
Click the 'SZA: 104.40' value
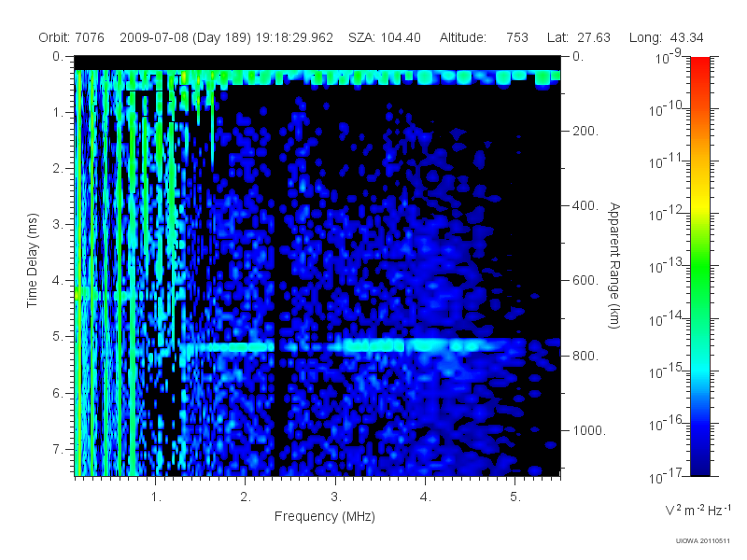tap(385, 37)
